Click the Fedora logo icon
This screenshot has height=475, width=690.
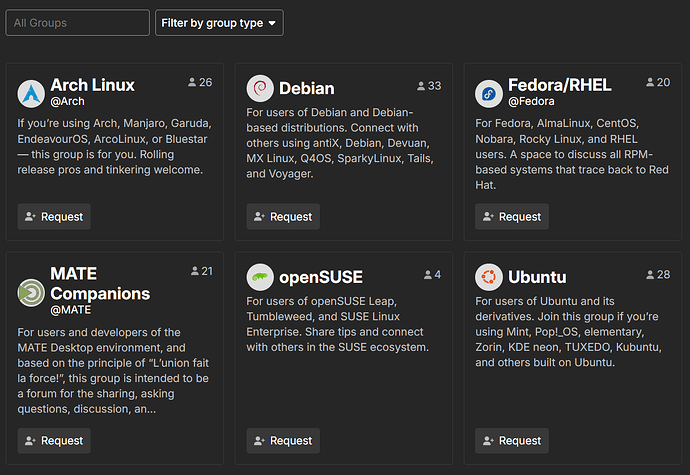[x=489, y=94]
